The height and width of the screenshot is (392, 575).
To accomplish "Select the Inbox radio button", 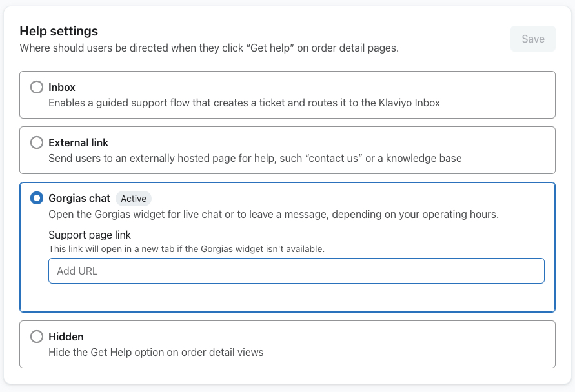I will tap(37, 87).
